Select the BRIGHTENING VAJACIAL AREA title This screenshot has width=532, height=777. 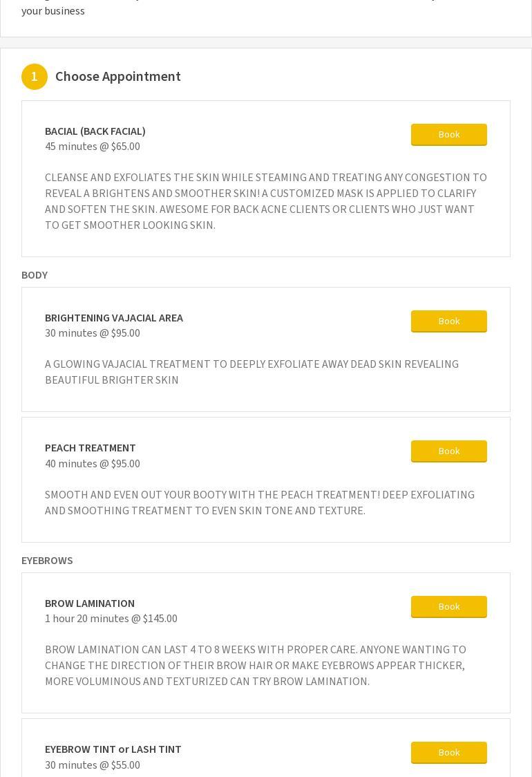(114, 318)
